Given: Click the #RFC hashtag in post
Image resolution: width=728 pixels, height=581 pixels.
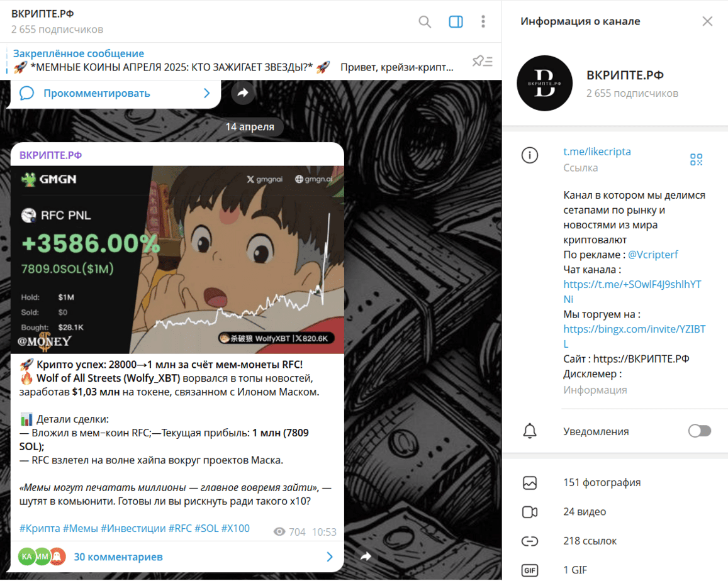Looking at the screenshot, I should [x=179, y=528].
